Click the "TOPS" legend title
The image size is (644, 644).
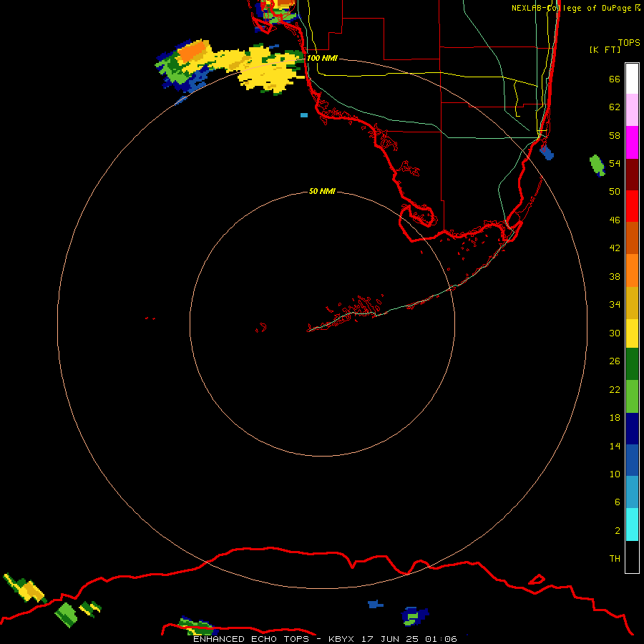629,42
